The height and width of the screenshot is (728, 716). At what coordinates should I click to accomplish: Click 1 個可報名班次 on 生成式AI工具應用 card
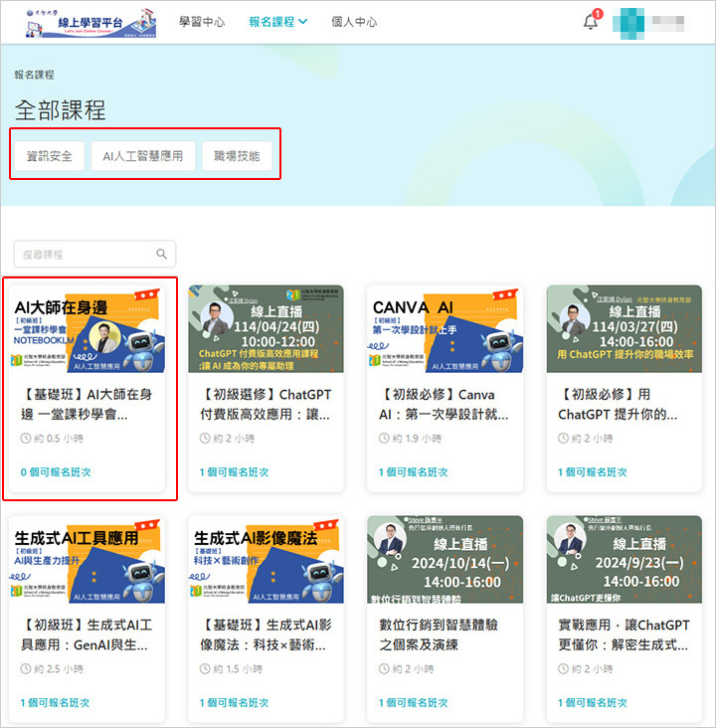click(56, 703)
